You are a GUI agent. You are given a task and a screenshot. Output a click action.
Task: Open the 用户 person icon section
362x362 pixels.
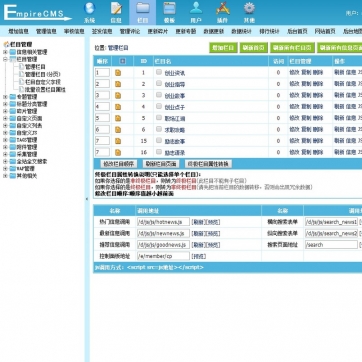(196, 12)
